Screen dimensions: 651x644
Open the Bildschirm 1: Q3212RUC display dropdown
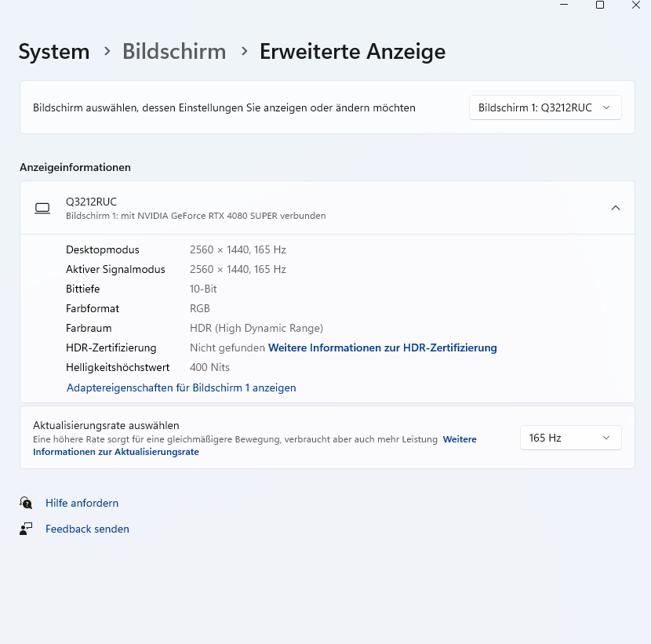(545, 107)
